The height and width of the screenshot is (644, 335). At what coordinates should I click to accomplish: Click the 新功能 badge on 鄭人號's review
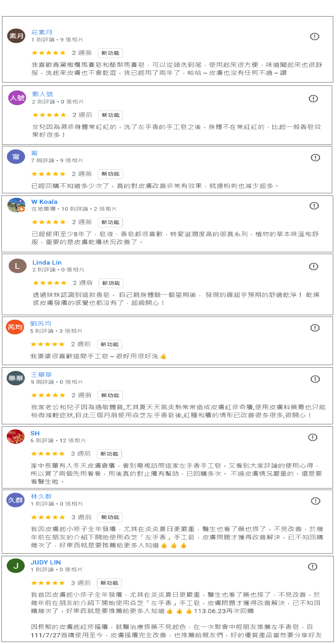point(111,115)
